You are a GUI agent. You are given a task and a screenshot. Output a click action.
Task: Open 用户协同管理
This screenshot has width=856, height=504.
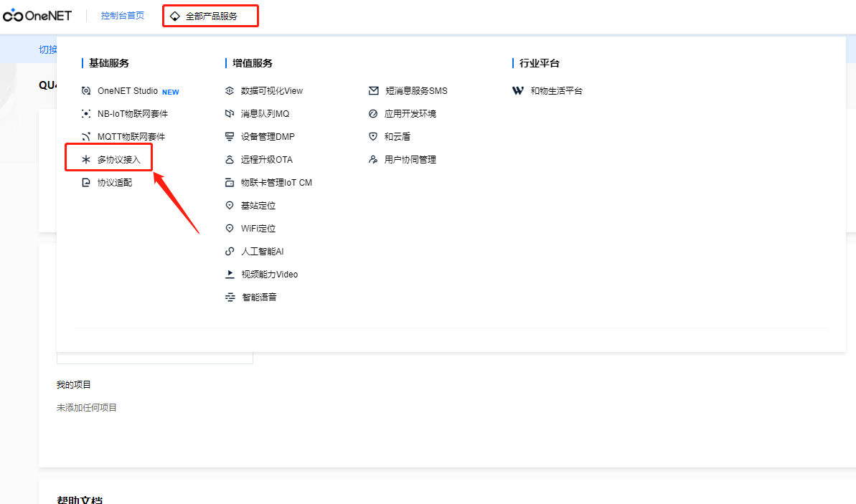click(x=410, y=160)
